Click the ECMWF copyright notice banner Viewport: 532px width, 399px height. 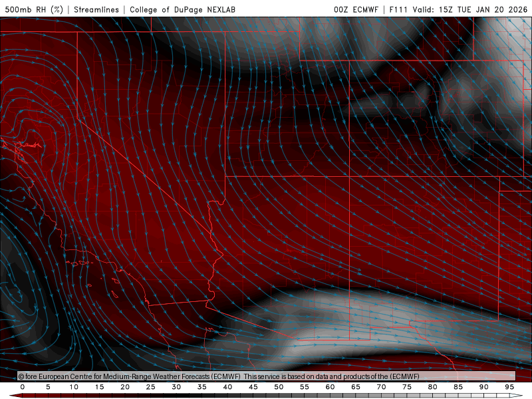267,376
